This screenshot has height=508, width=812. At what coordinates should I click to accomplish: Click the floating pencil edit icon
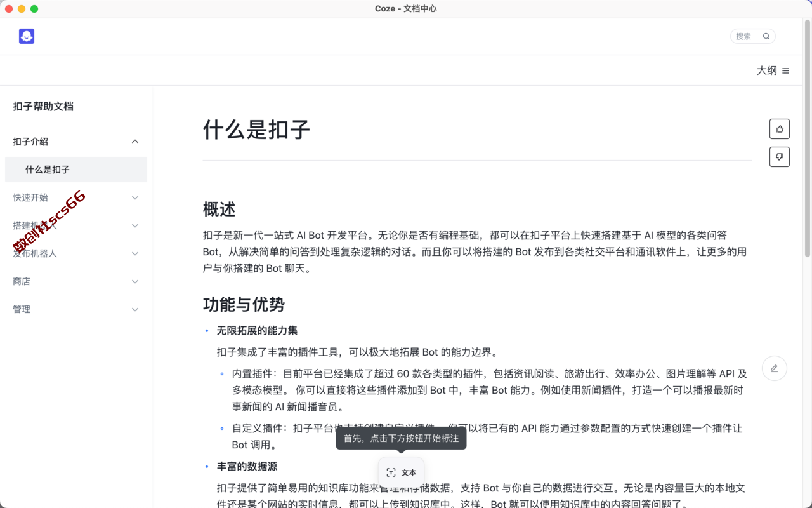[x=775, y=368]
